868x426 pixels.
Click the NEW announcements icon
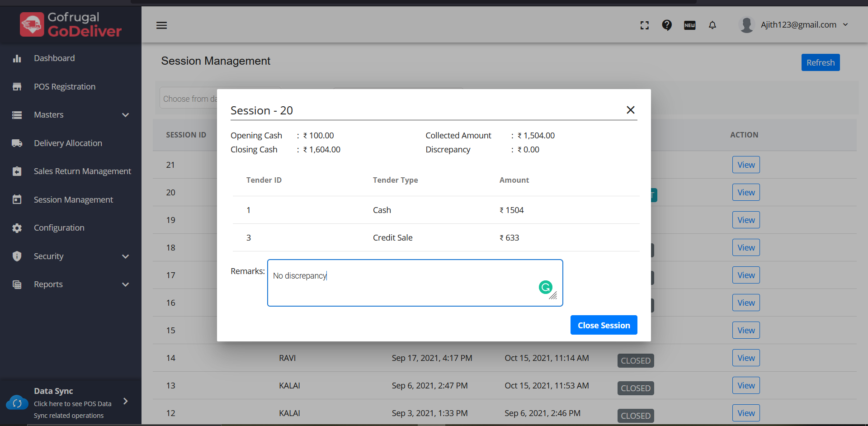point(689,25)
